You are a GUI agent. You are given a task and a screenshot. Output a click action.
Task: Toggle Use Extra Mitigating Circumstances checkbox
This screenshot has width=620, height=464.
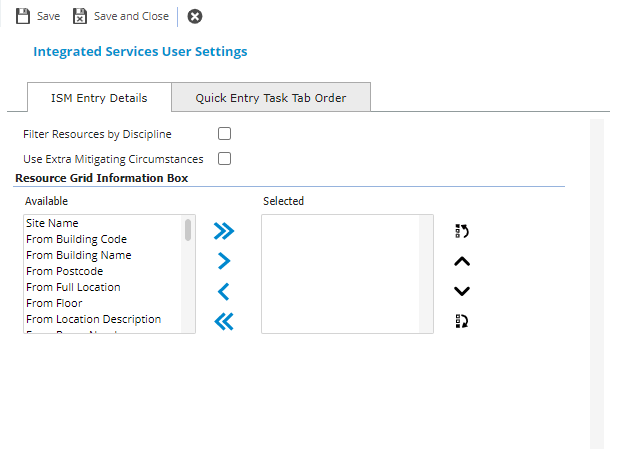point(225,158)
